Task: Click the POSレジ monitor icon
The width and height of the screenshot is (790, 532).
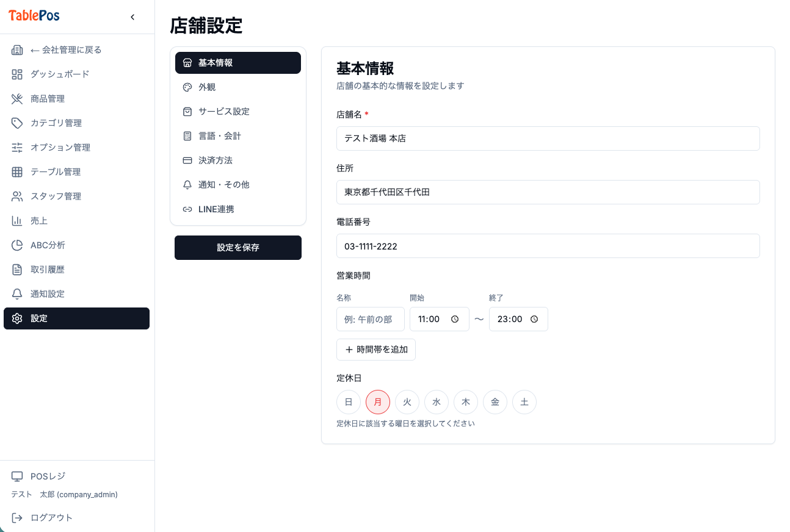Action: click(x=17, y=476)
